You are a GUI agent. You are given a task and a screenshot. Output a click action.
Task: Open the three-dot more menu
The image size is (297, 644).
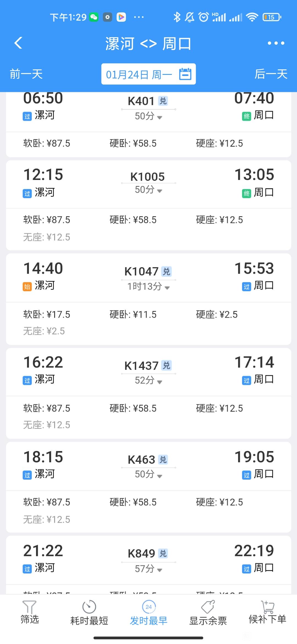(x=276, y=43)
